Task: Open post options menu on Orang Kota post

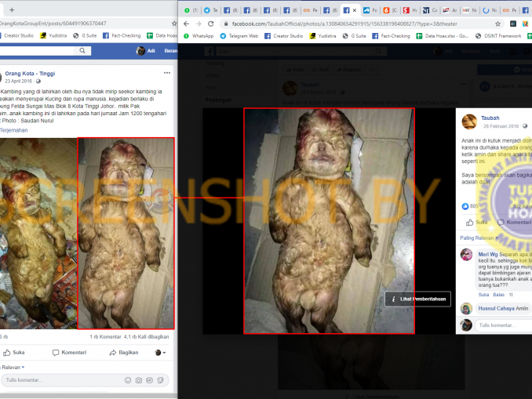Action: click(x=167, y=73)
